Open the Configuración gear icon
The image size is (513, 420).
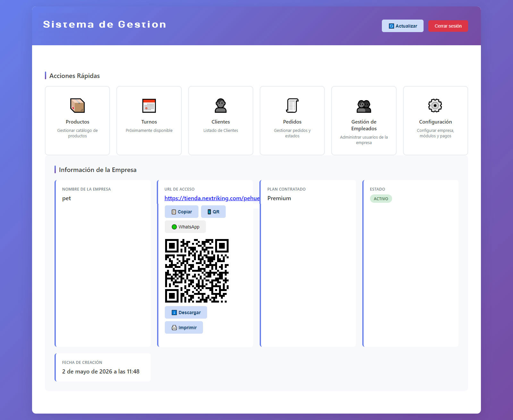435,106
